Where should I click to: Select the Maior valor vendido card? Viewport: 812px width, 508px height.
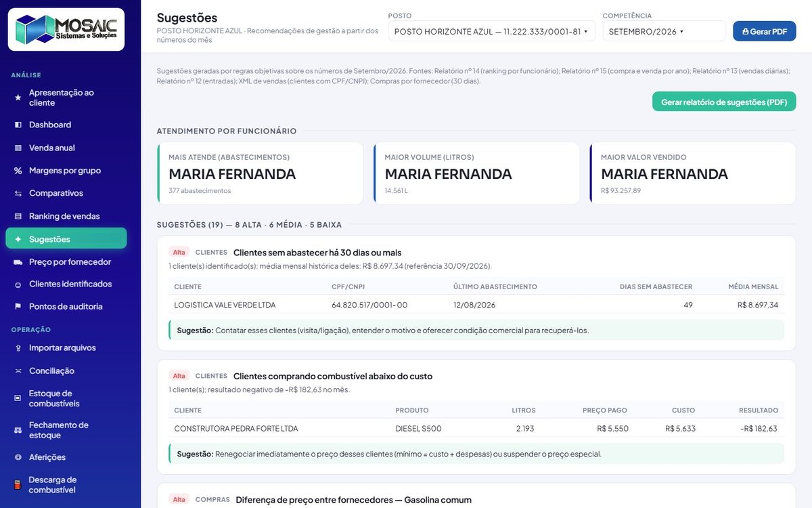(693, 173)
